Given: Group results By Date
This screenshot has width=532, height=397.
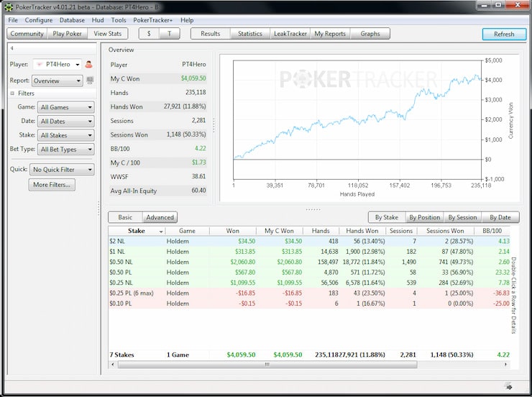Looking at the screenshot, I should click(x=500, y=217).
